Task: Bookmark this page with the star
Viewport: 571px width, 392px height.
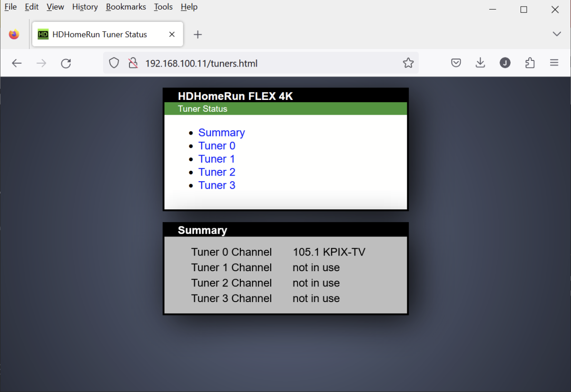Action: pyautogui.click(x=408, y=63)
